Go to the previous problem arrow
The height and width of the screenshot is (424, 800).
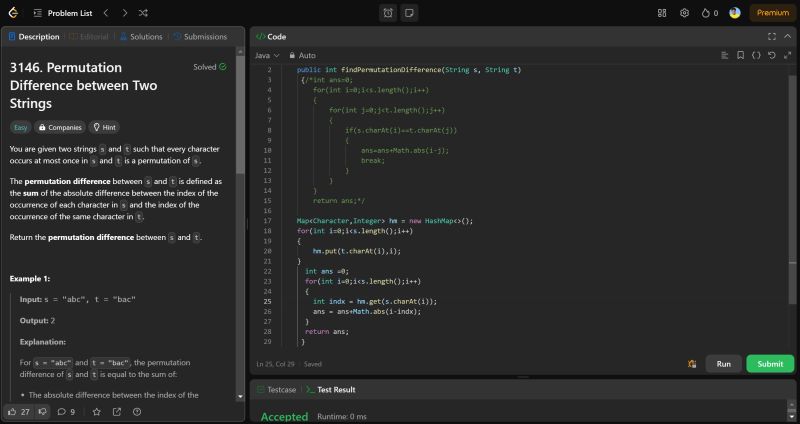point(106,13)
